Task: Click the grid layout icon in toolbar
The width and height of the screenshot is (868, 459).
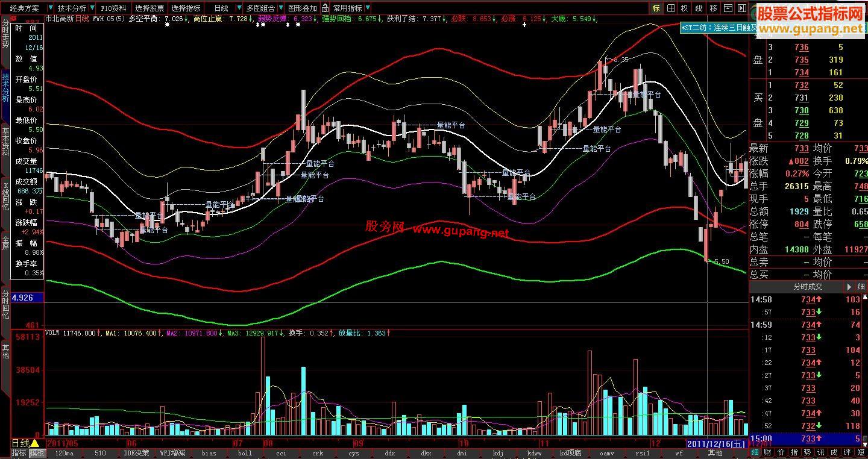Action: coord(670,8)
